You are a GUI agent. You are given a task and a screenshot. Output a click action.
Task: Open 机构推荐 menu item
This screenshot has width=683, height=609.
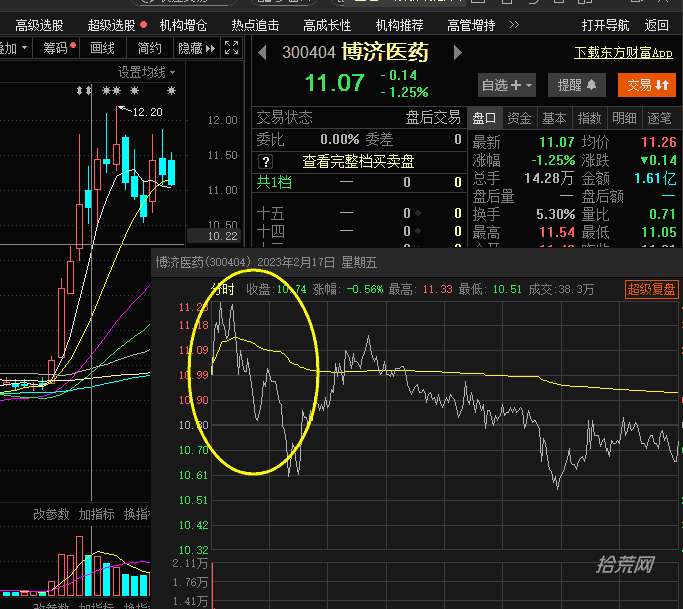399,25
